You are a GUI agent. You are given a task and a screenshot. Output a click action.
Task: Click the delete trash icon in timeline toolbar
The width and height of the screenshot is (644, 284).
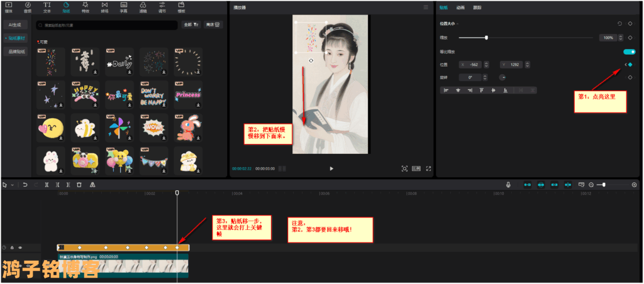[x=79, y=185]
